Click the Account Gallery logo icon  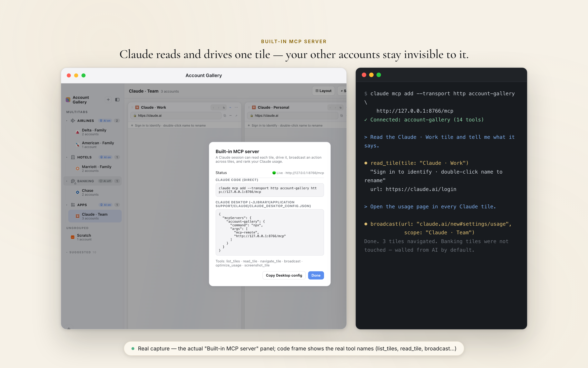coord(68,100)
